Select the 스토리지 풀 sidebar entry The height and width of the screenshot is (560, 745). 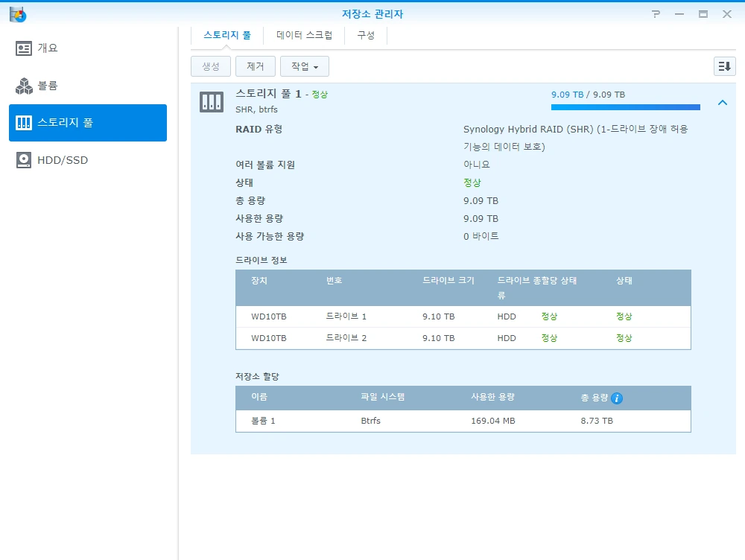[88, 123]
